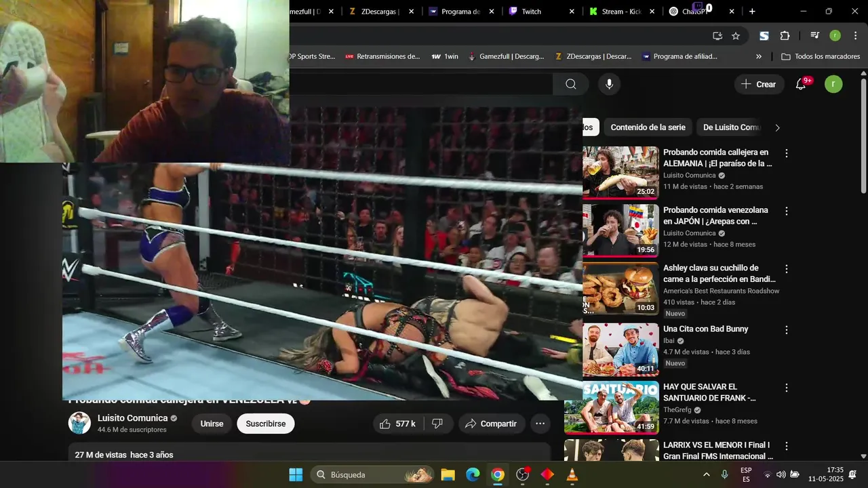Open options for LARRIX VS EL MENOR video
This screenshot has height=488, width=868.
[787, 446]
